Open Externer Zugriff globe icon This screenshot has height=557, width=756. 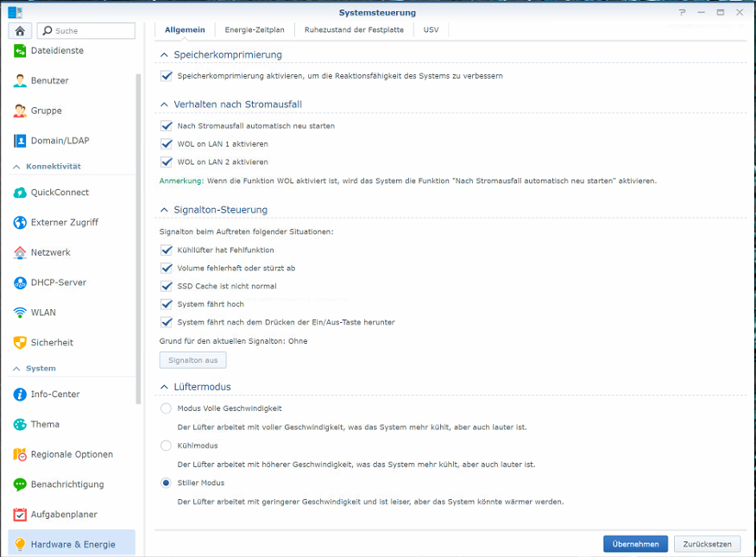point(21,223)
